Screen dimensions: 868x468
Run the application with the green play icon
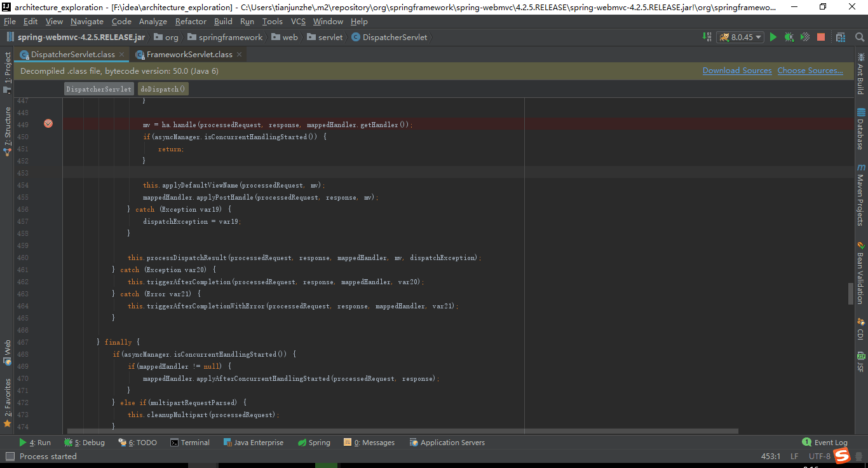pyautogui.click(x=773, y=38)
